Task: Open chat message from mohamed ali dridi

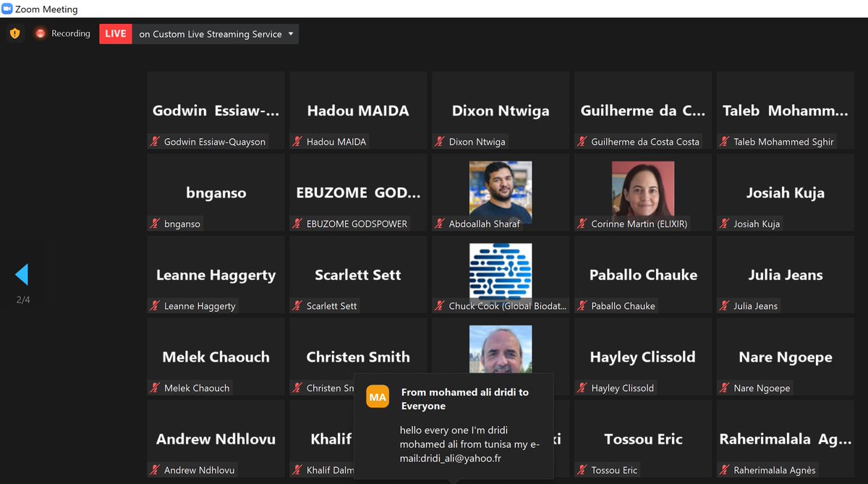Action: tap(454, 425)
